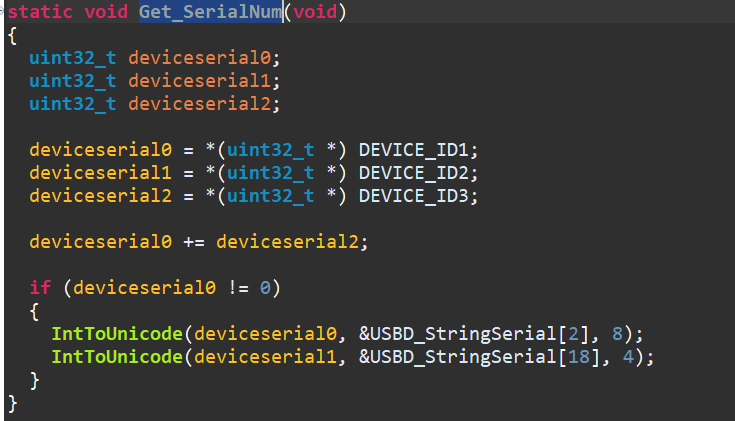Click the static keyword on the first line
This screenshot has height=421, width=735.
tap(40, 14)
